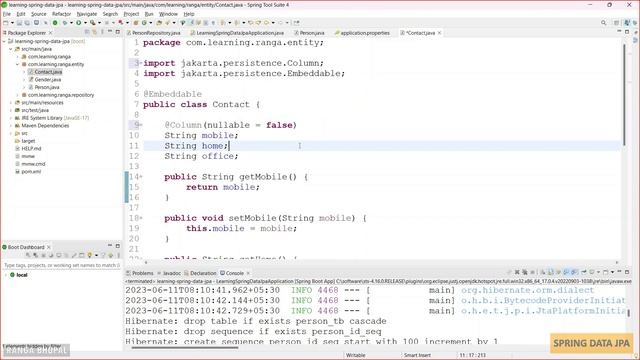The height and width of the screenshot is (360, 640).
Task: Click the Debug bug toolbar icon
Action: click(x=64, y=23)
